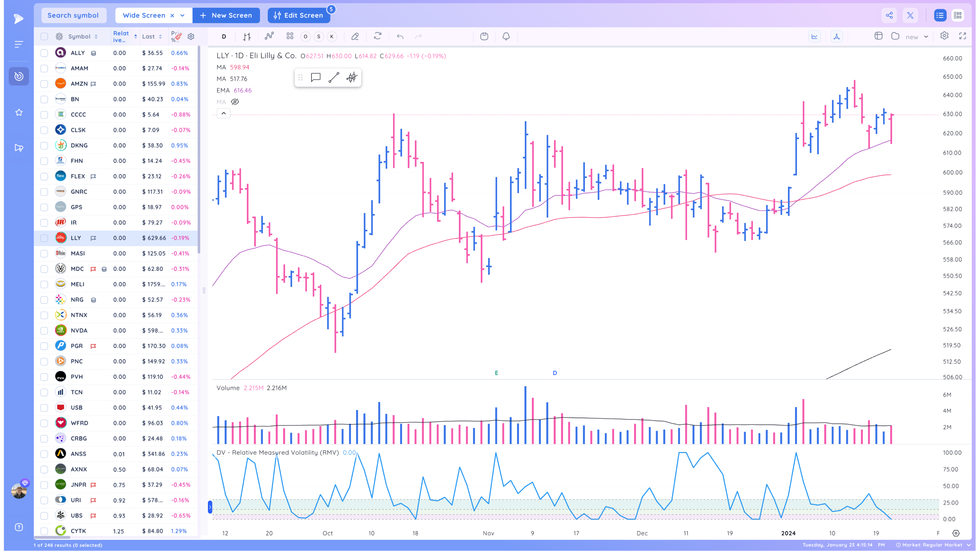Open the help question mark icon
Image resolution: width=980 pixels, height=551 pixels.
(x=19, y=527)
